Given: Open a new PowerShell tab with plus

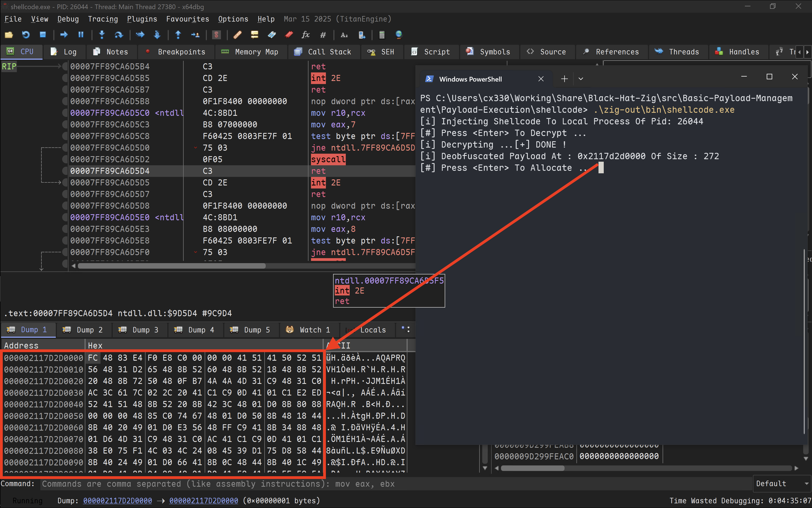Looking at the screenshot, I should [x=564, y=79].
